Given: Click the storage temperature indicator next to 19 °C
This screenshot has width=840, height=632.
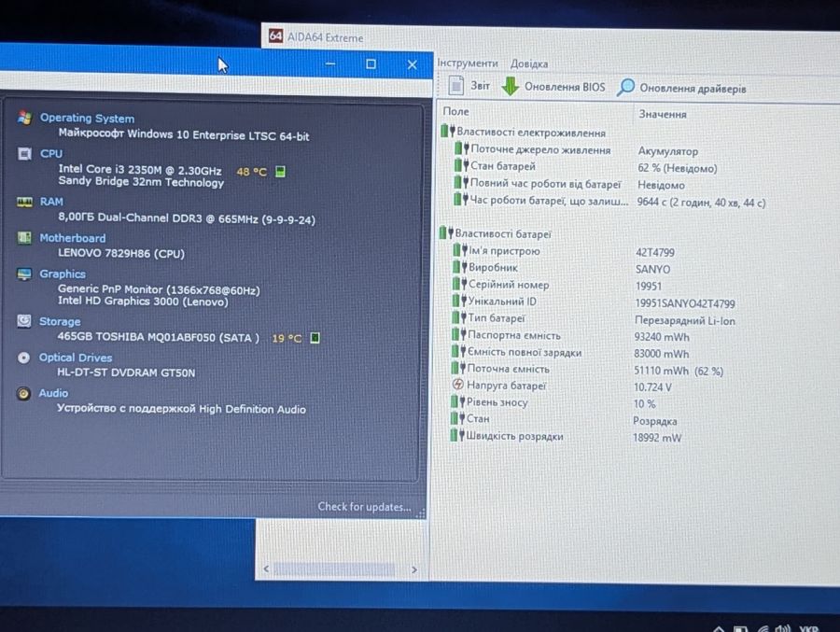Looking at the screenshot, I should click(315, 338).
